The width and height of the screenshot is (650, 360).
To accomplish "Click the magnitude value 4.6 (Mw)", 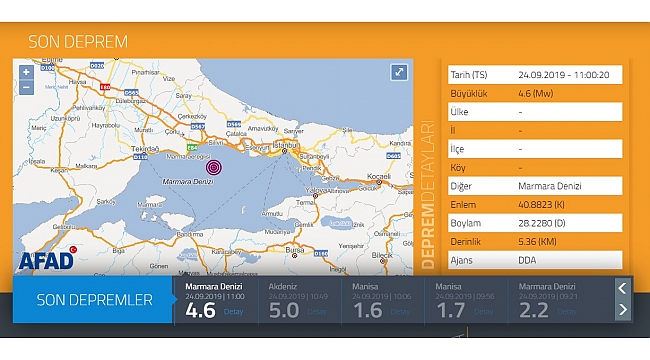I will point(536,94).
